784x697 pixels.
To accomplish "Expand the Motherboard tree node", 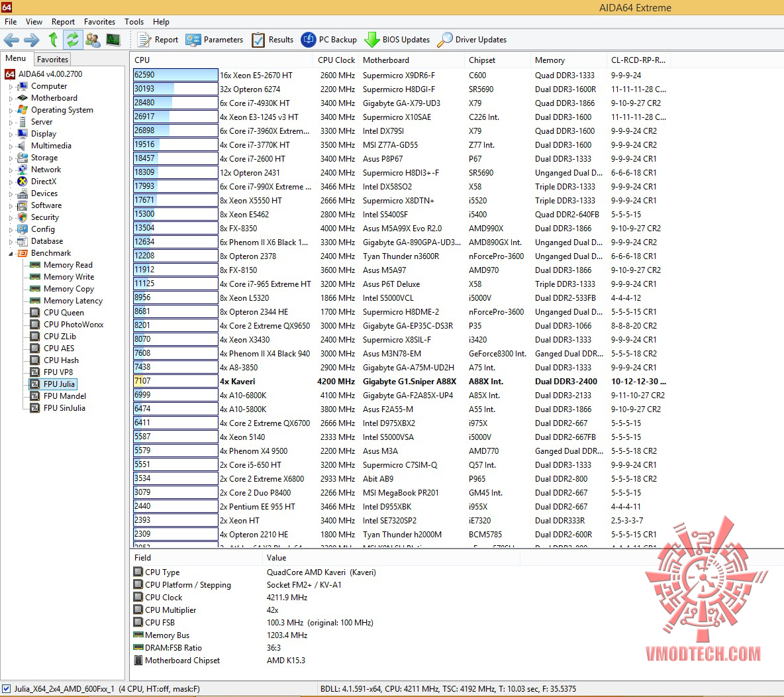I will click(11, 99).
